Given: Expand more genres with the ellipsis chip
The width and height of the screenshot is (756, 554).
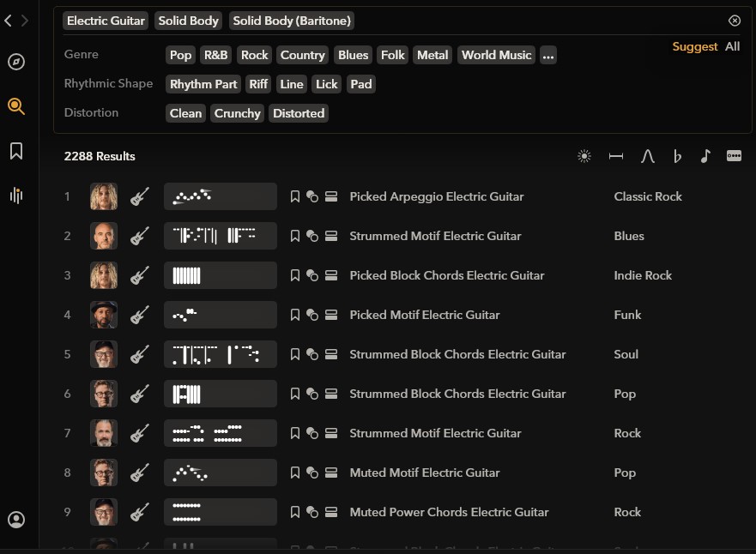Looking at the screenshot, I should (548, 55).
